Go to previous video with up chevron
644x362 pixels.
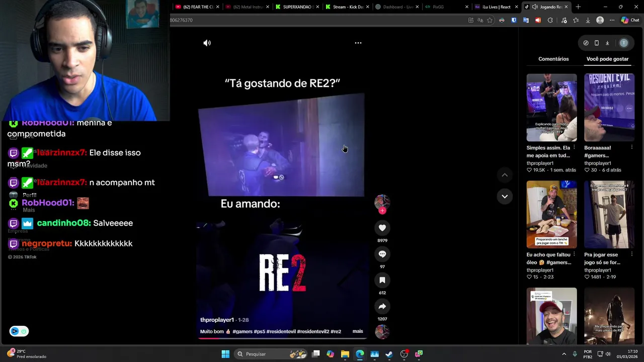point(505,175)
